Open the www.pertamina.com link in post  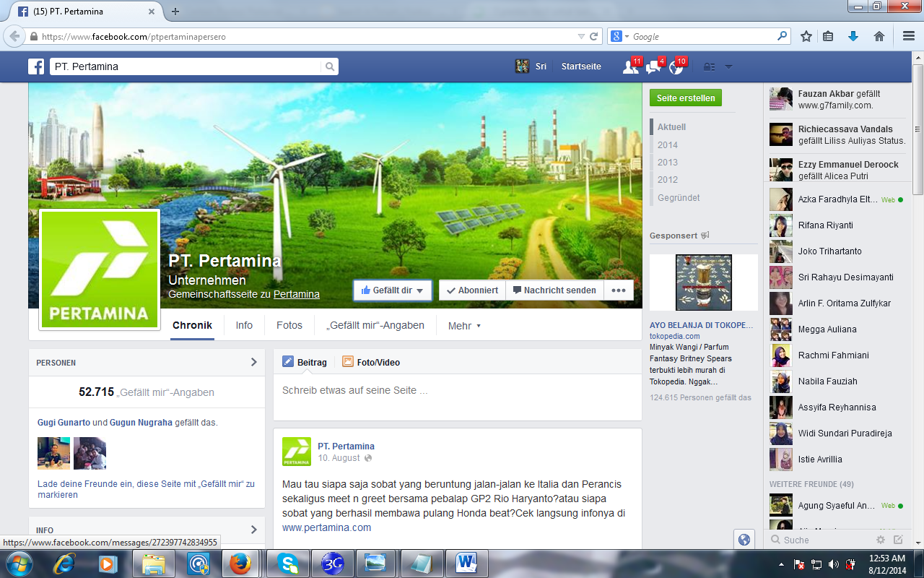pos(326,527)
